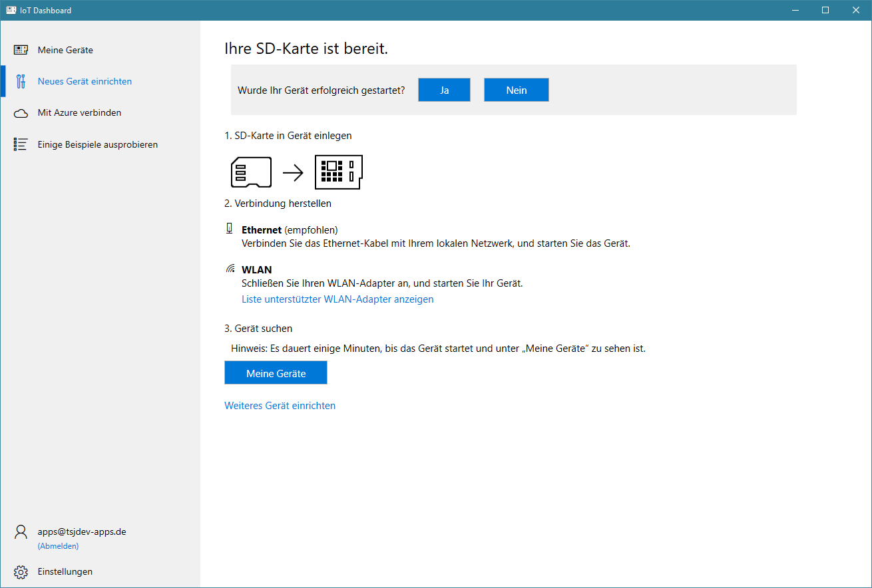The width and height of the screenshot is (872, 588).
Task: Click the Ethernet connection icon
Action: pos(230,229)
